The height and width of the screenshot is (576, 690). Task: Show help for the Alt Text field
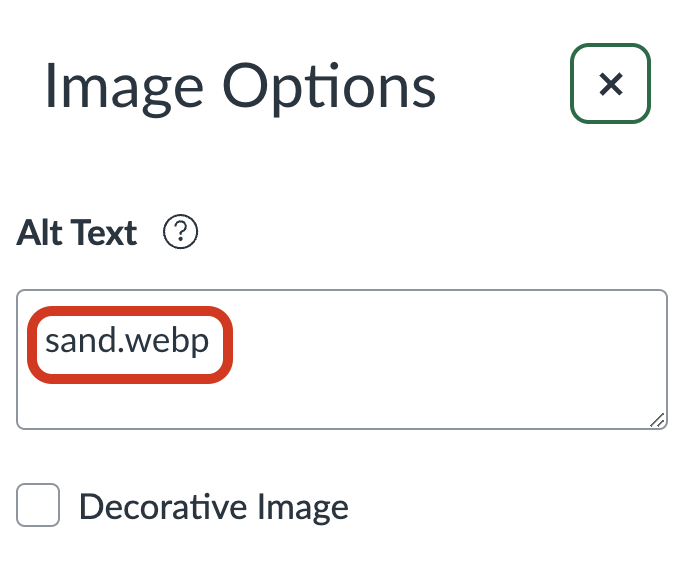(181, 233)
